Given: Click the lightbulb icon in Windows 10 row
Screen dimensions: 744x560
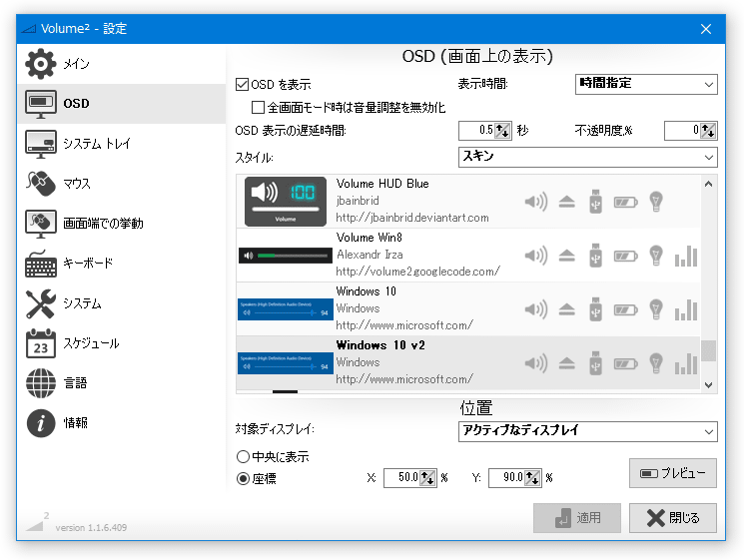Looking at the screenshot, I should click(656, 309).
